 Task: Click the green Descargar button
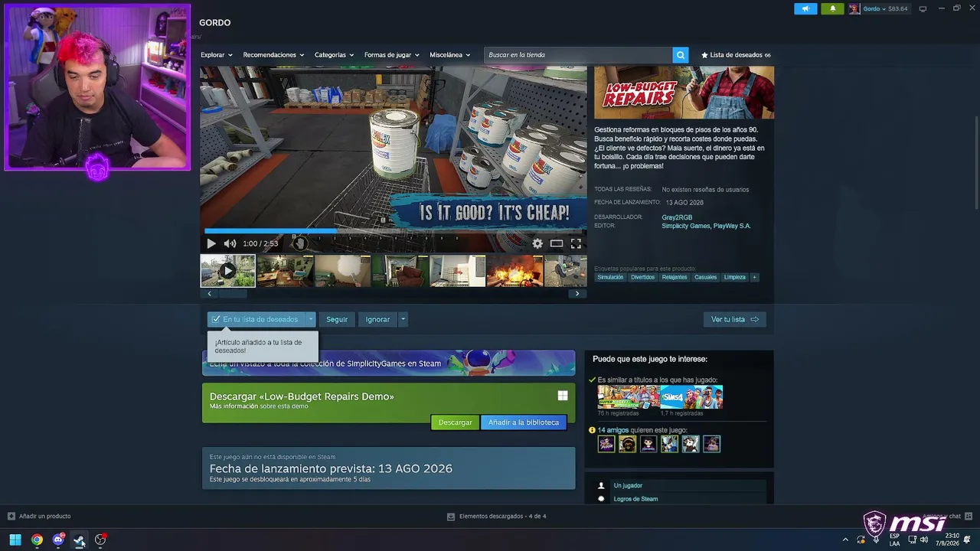tap(455, 422)
